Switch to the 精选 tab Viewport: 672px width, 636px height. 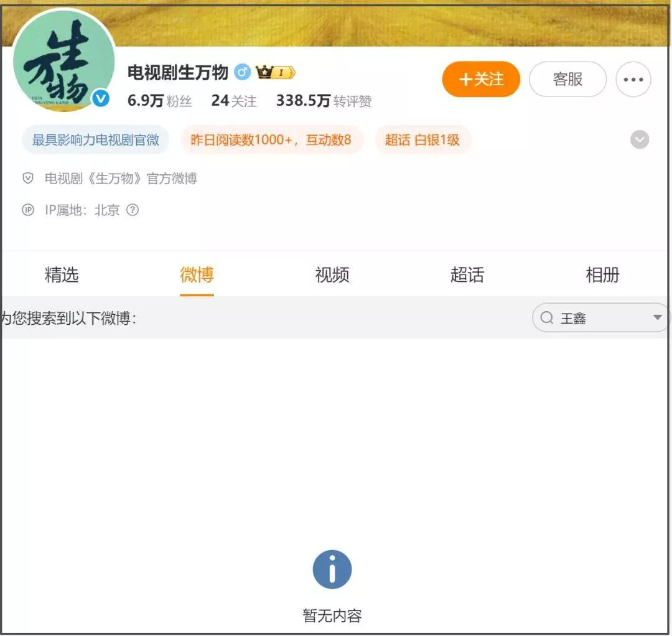click(62, 275)
